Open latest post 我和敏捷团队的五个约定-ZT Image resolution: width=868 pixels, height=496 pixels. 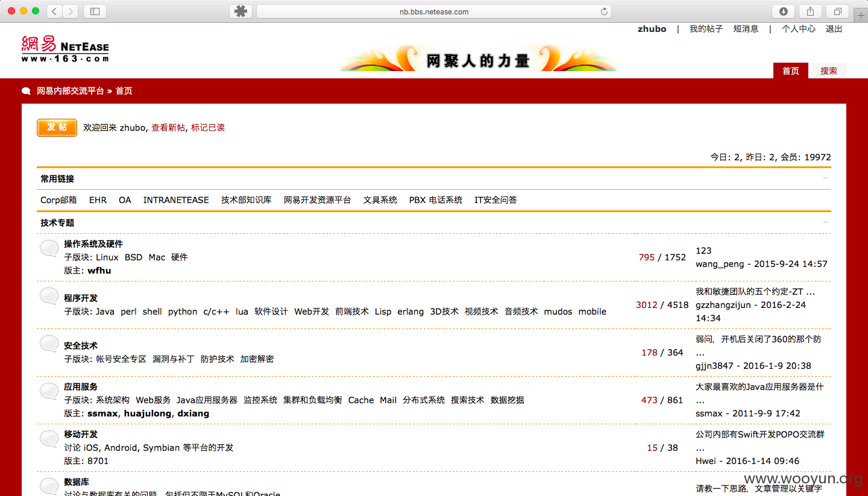pyautogui.click(x=755, y=292)
